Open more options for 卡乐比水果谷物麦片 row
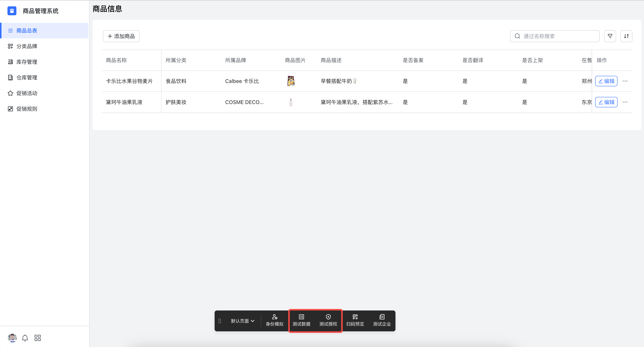The width and height of the screenshot is (644, 347). (x=625, y=81)
